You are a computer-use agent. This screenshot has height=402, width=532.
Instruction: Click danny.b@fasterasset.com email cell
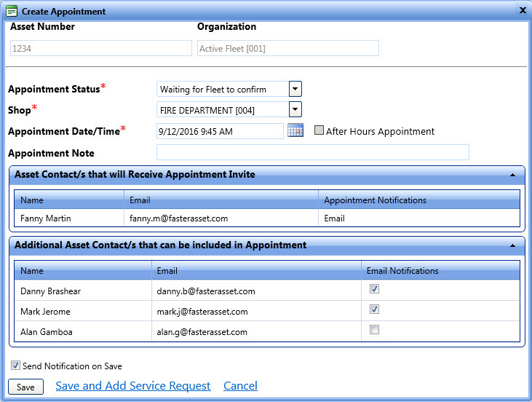point(256,291)
